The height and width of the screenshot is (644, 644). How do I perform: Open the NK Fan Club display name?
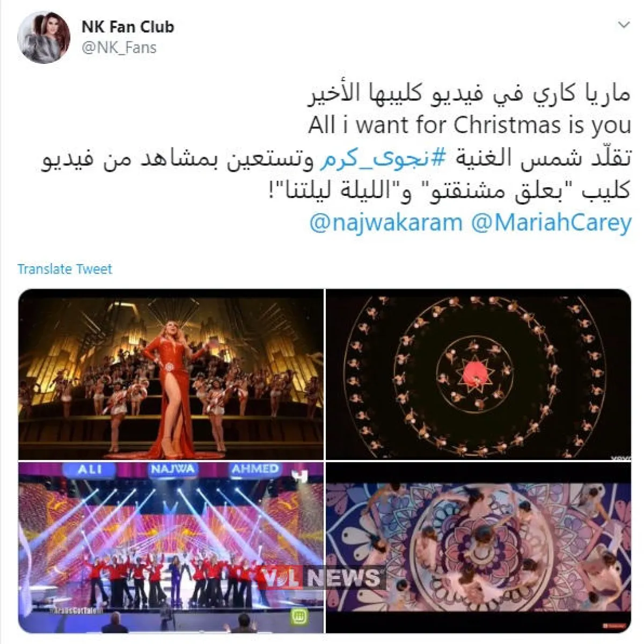128,27
